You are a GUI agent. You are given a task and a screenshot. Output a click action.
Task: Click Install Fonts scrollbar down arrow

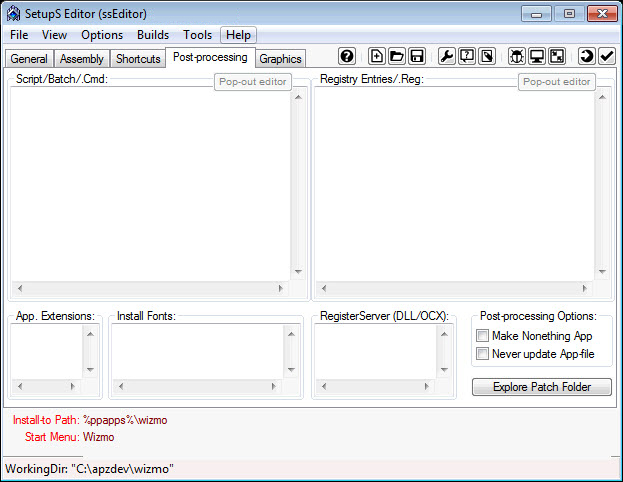(x=291, y=370)
